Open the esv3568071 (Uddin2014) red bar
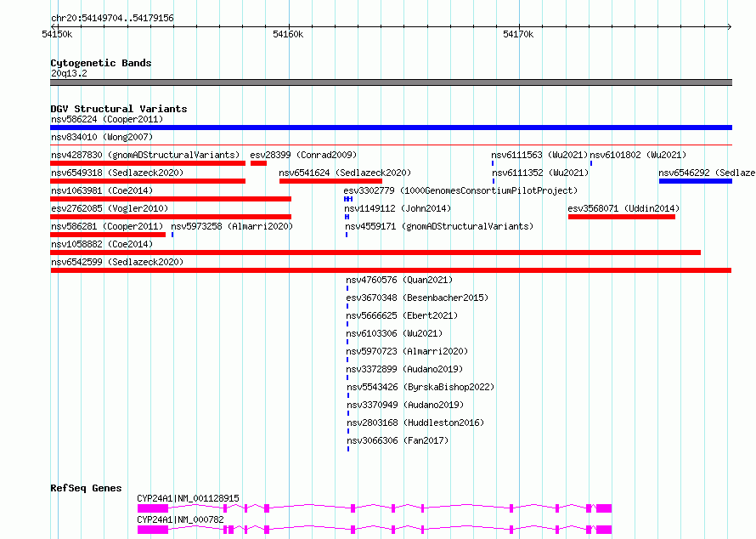Image resolution: width=756 pixels, height=539 pixels. pyautogui.click(x=622, y=217)
